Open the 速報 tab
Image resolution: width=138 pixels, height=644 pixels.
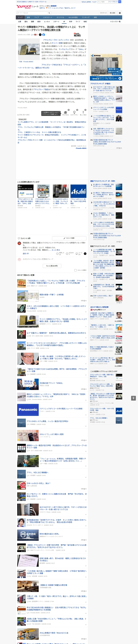pos(28,17)
